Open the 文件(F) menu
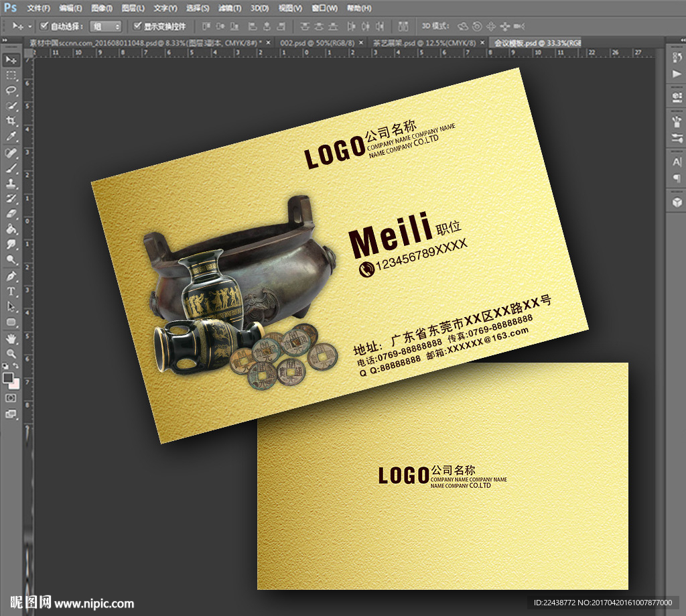 pos(38,8)
